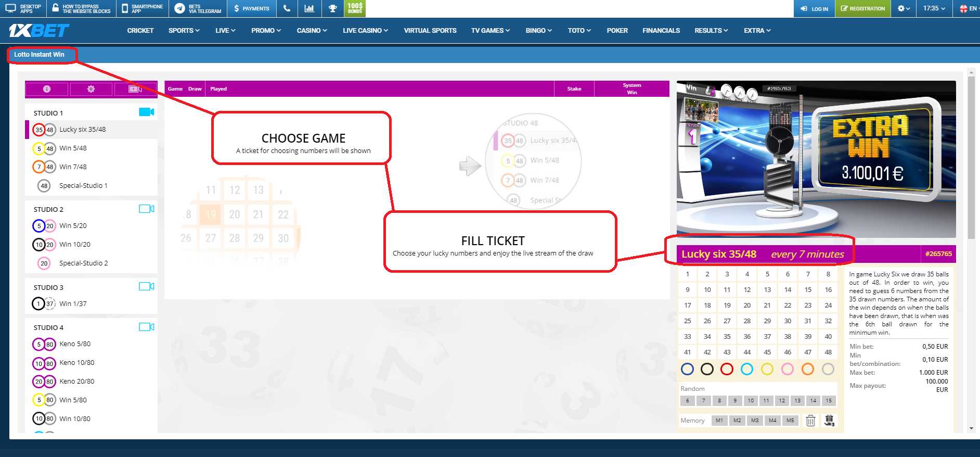Viewport: 980px width, 457px height.
Task: Select the red color ring
Action: (x=727, y=369)
